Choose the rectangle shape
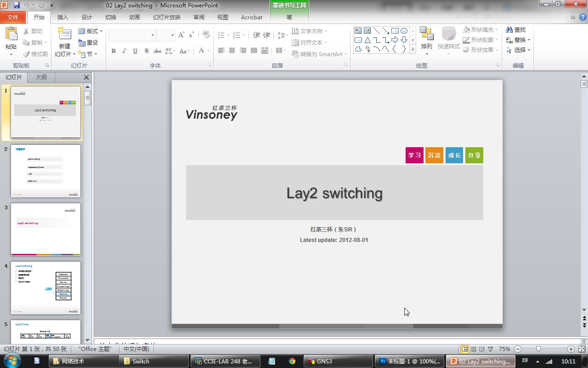This screenshot has width=588, height=368. click(x=395, y=31)
